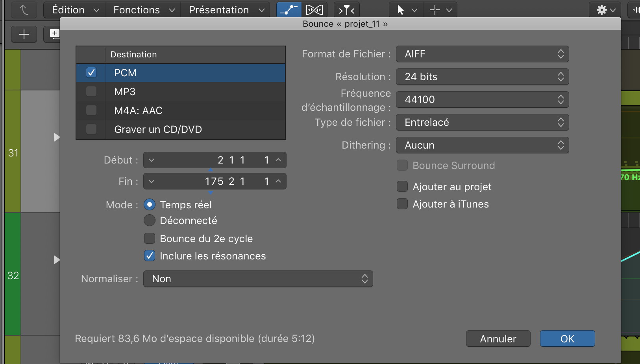Viewport: 640px width, 364px height.
Task: Open the pointer tool menu
Action: click(406, 10)
